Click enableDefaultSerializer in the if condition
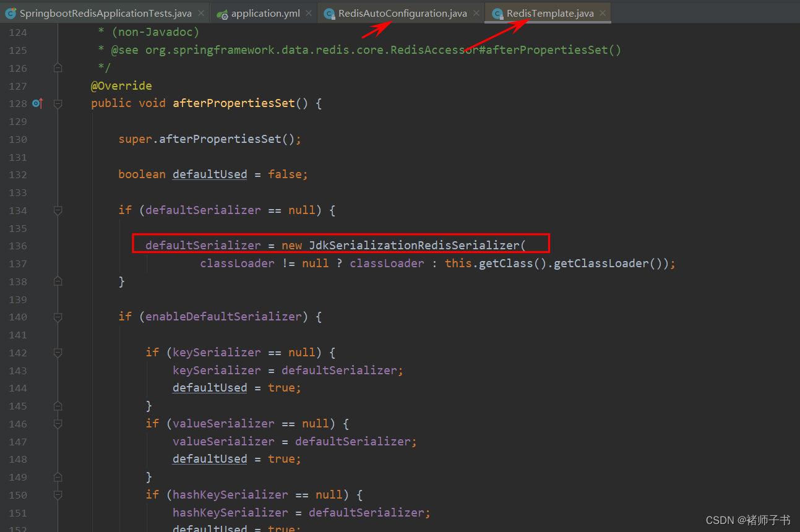Screen dimensions: 800x532 [x=223, y=317]
